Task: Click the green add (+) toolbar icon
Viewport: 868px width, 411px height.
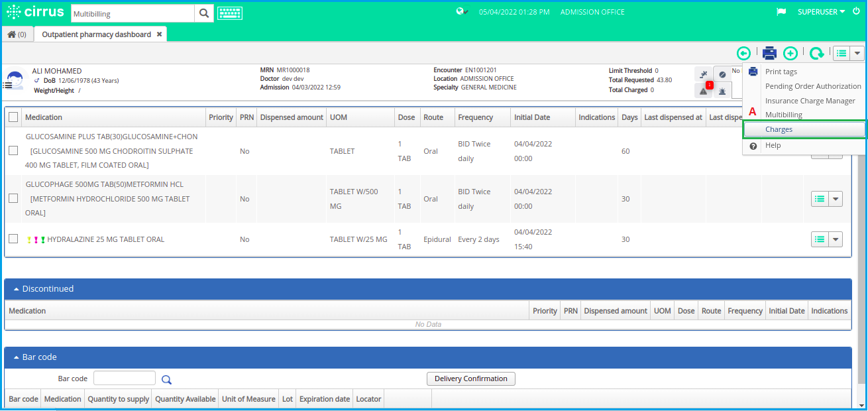Action: click(x=790, y=53)
